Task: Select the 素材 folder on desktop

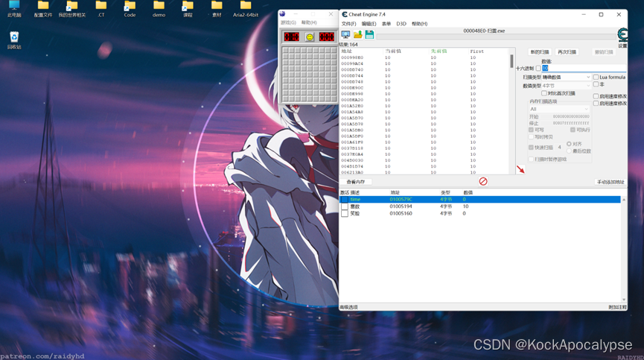Action: point(217,9)
